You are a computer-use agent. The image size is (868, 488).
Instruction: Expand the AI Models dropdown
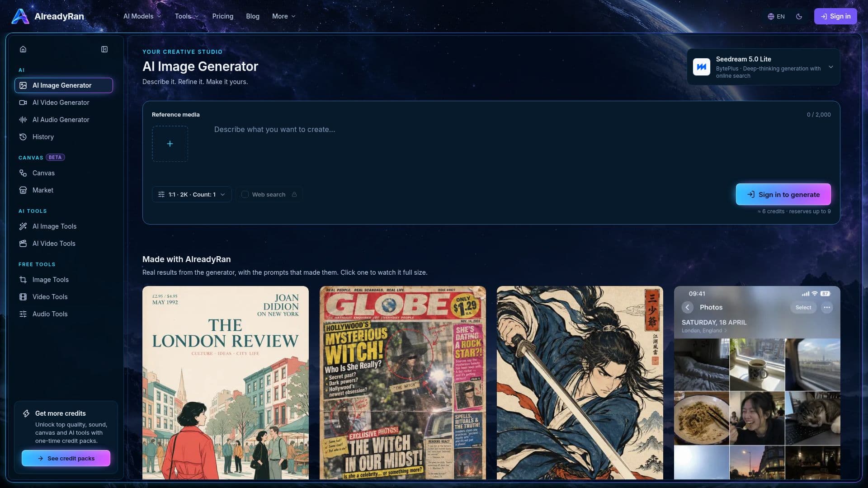point(142,16)
